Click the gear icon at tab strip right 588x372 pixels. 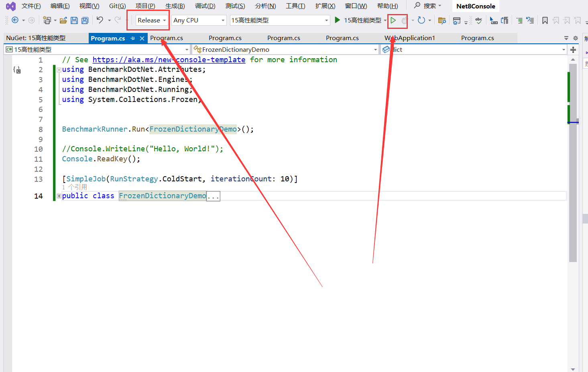click(x=576, y=38)
